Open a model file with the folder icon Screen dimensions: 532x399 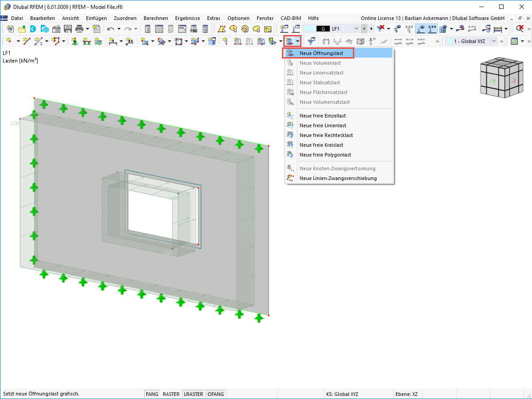(22, 29)
